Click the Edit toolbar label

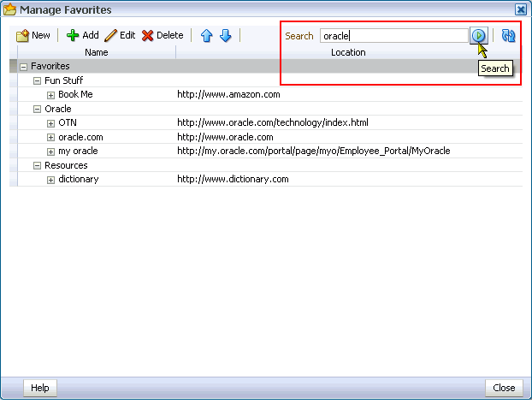[x=127, y=35]
